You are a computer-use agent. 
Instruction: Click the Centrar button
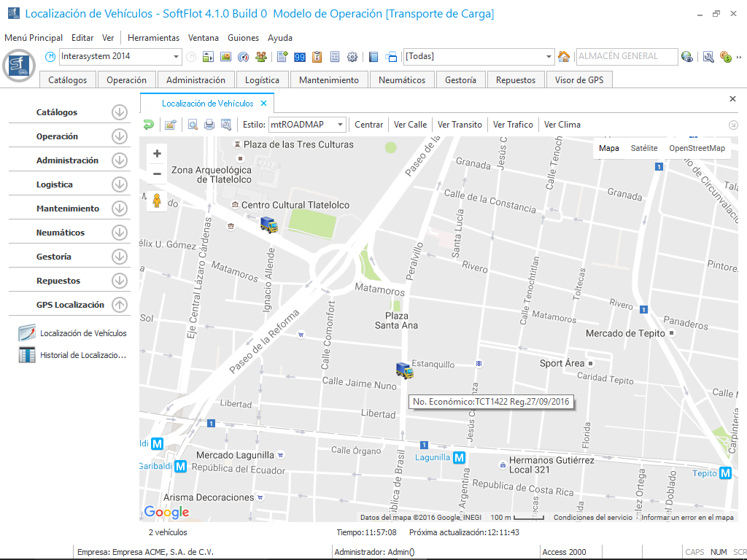pos(368,125)
